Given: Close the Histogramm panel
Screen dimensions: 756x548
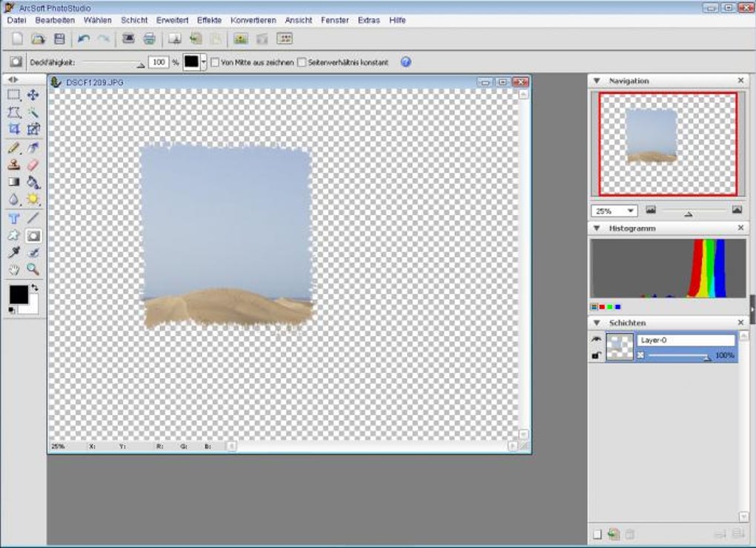Looking at the screenshot, I should [x=741, y=228].
